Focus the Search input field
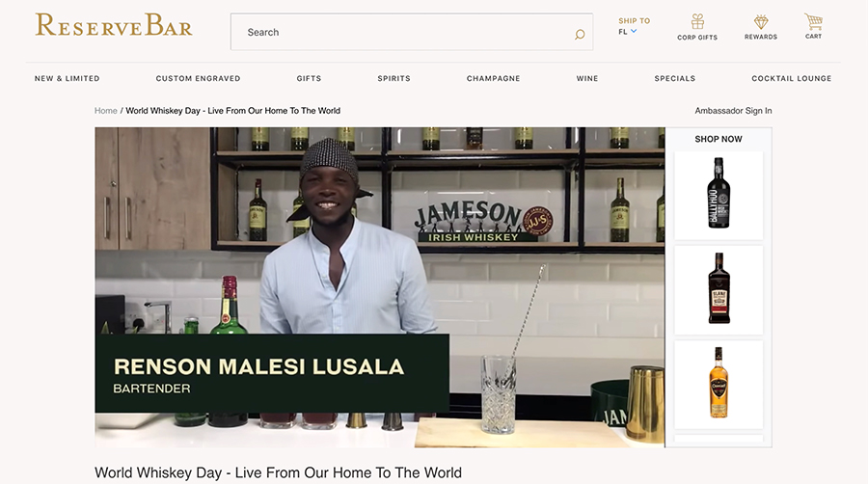This screenshot has height=484, width=868. pyautogui.click(x=411, y=32)
